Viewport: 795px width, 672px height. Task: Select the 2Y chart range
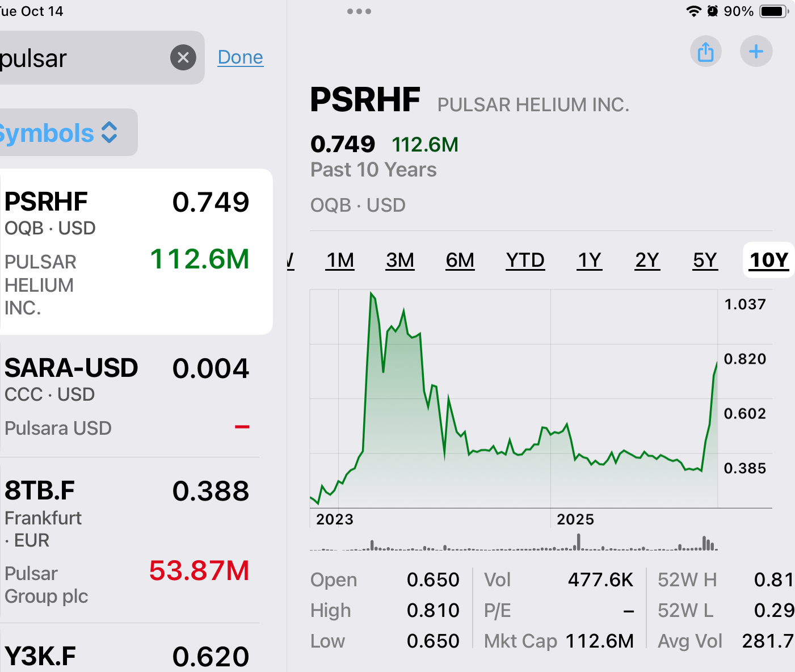pyautogui.click(x=647, y=260)
